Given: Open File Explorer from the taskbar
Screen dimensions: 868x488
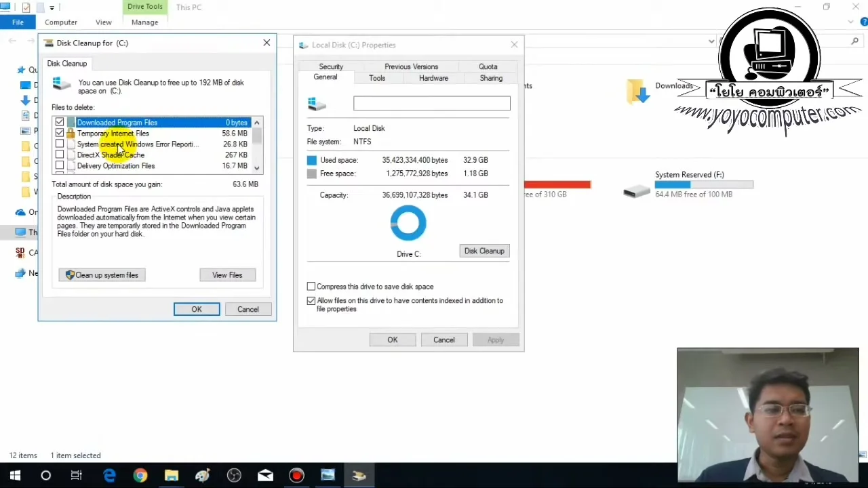Looking at the screenshot, I should [x=171, y=475].
